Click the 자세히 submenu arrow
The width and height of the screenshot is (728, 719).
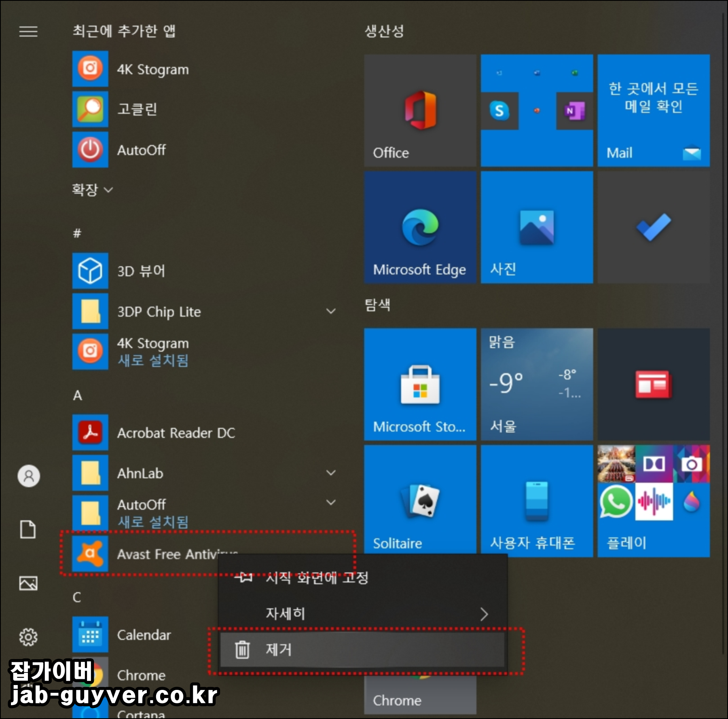click(x=484, y=614)
